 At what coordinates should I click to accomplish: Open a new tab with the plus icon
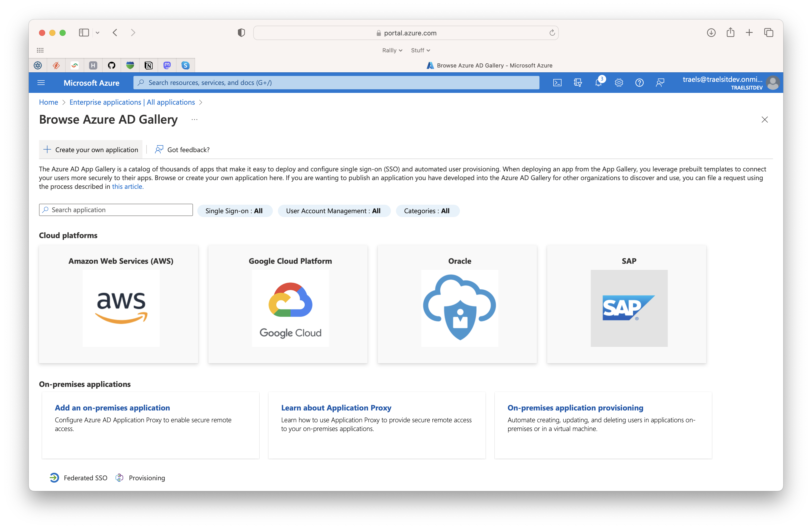coord(749,33)
